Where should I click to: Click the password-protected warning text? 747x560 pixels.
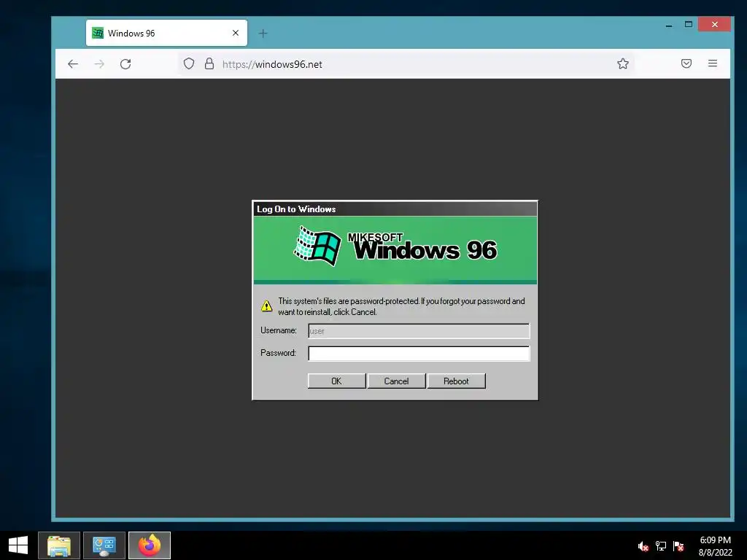pos(401,306)
